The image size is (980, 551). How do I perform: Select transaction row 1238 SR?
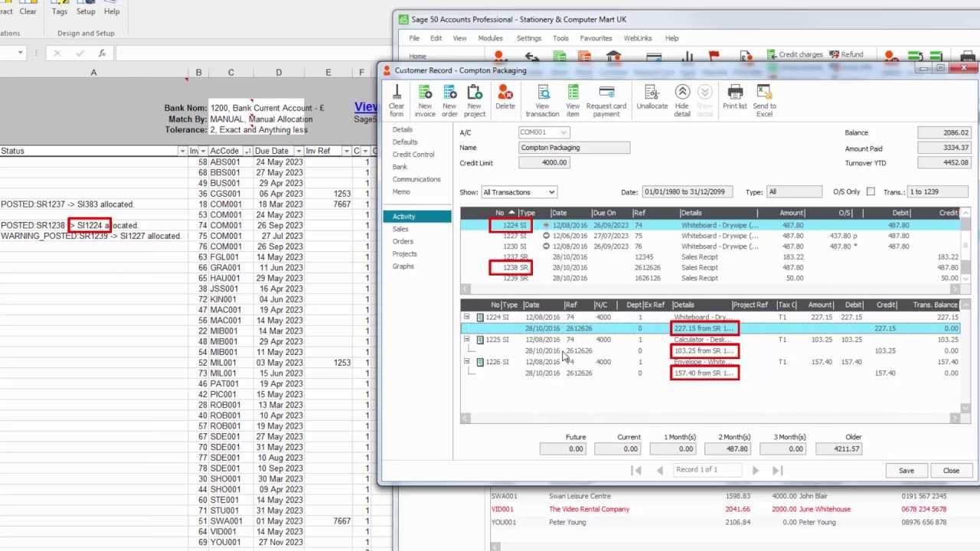710,268
